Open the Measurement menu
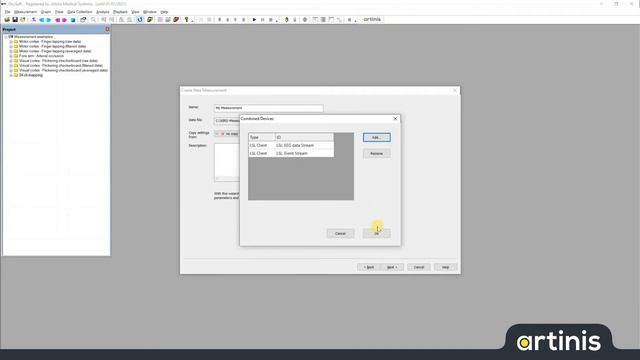 coord(25,12)
